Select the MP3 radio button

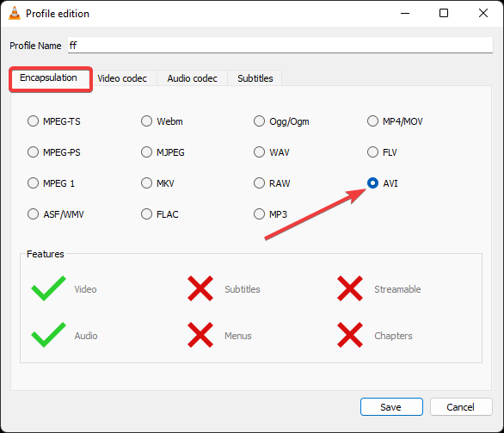(x=259, y=214)
